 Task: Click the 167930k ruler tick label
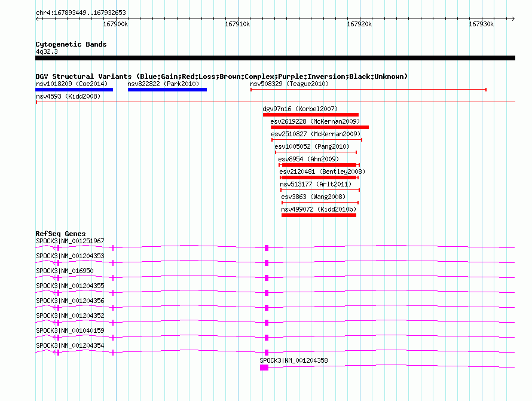[481, 24]
